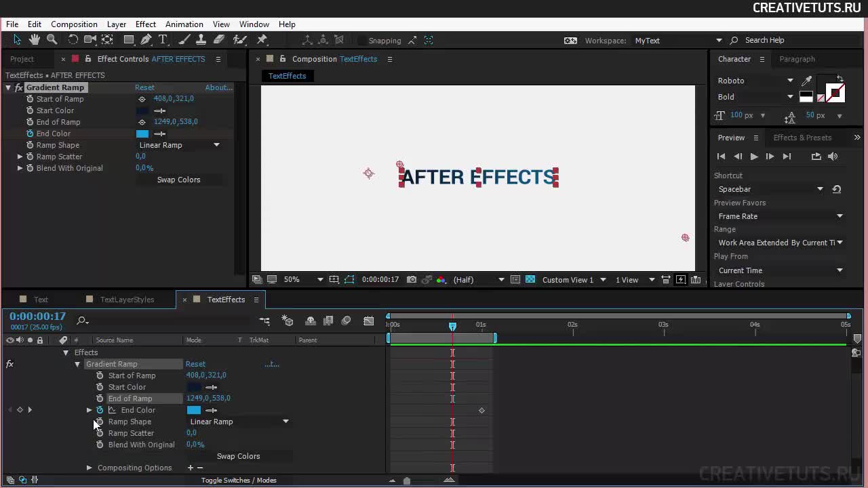Open Ramp Shape dropdown in Effect Controls
Screen dimensions: 868x488
tap(179, 145)
